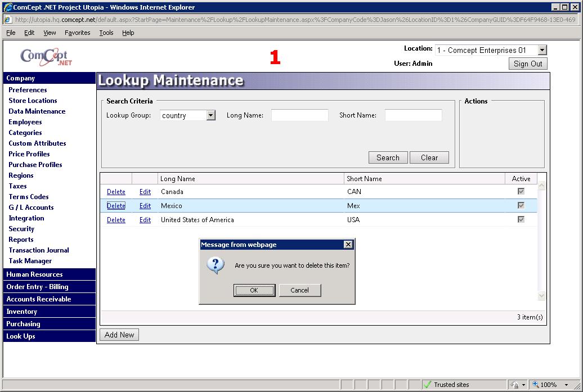Close the Message from webpage dialog
The width and height of the screenshot is (583, 392).
pos(348,245)
